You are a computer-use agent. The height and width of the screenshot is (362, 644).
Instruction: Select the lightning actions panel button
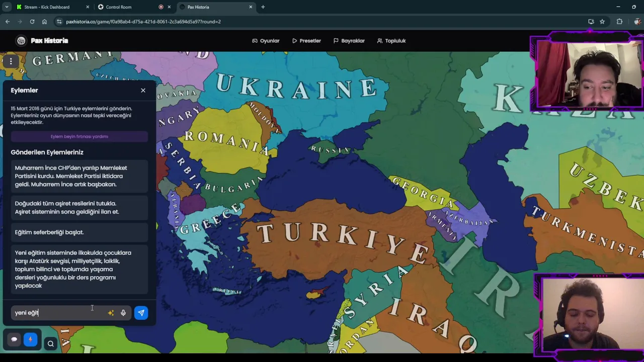[x=30, y=339]
